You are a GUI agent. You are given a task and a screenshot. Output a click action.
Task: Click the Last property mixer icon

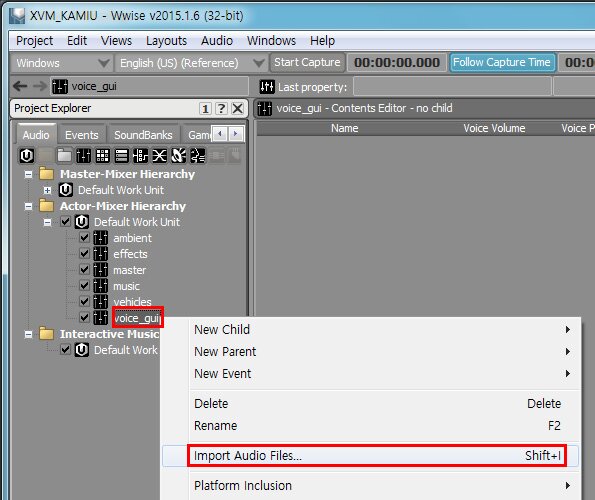267,87
